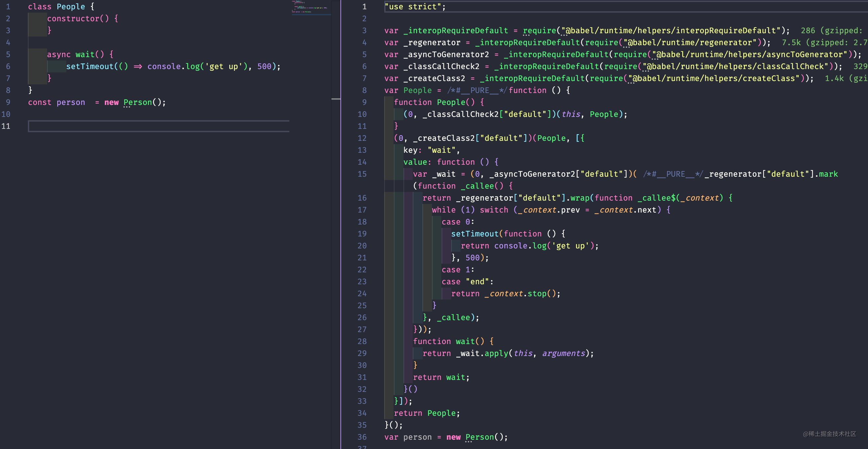Click the '7.5k (gzipped:' import cost hint

(815, 43)
